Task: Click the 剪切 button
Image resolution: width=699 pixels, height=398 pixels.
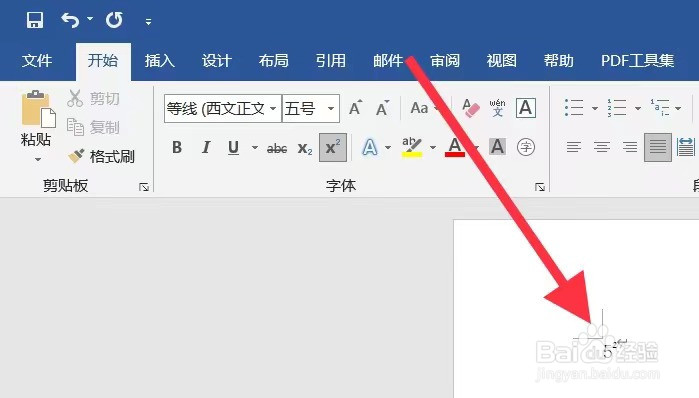Action: (94, 98)
